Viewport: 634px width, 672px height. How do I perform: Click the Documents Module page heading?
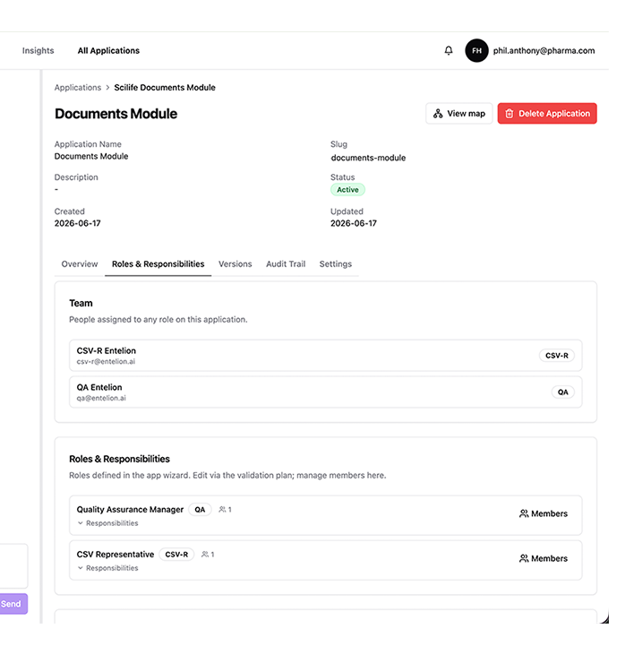(x=116, y=114)
